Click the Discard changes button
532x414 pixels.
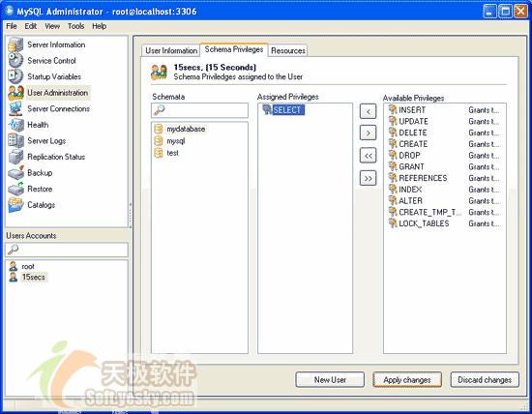pyautogui.click(x=485, y=380)
